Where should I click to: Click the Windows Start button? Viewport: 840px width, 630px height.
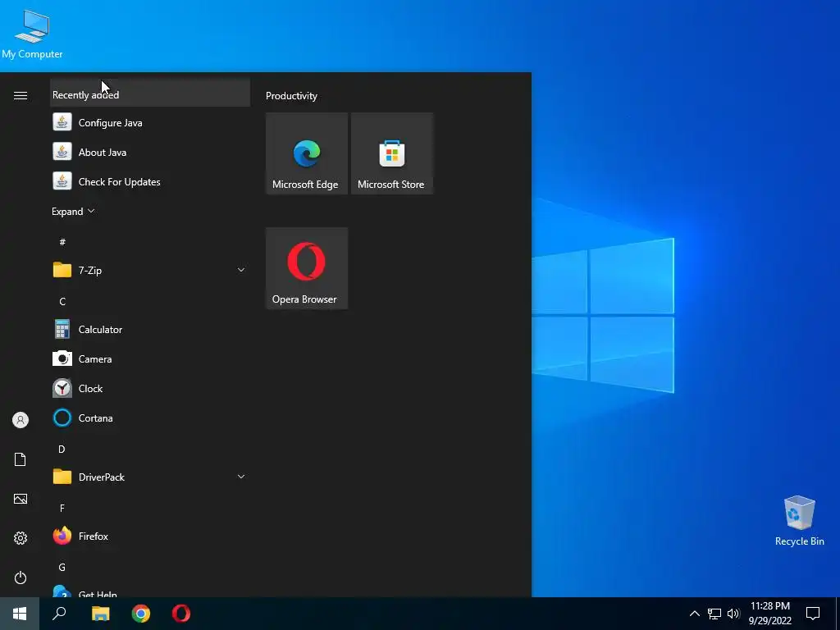coord(20,614)
